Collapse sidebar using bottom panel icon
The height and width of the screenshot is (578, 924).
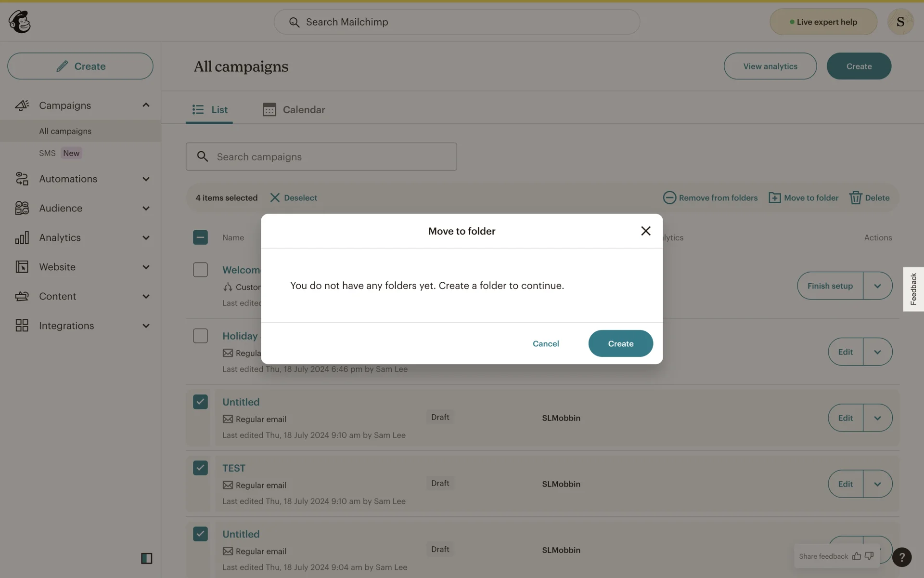[146, 558]
